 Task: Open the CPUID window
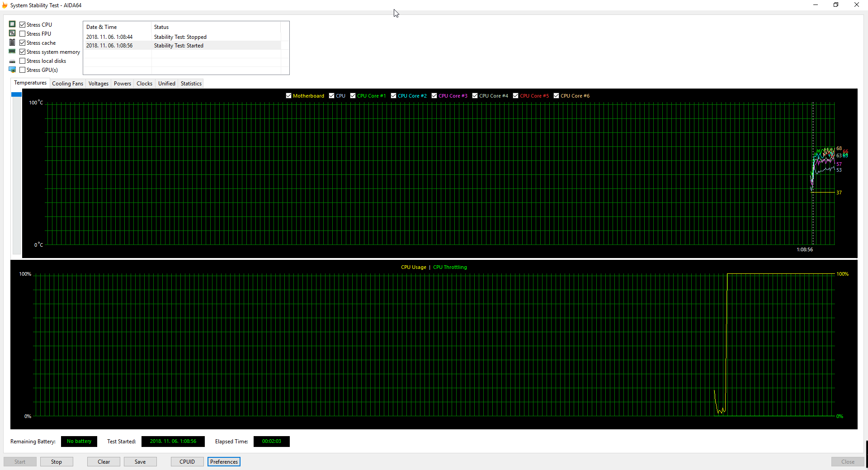tap(187, 462)
